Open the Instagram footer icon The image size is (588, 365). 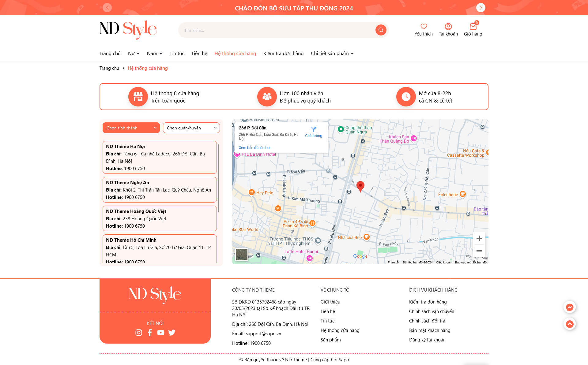(x=139, y=333)
